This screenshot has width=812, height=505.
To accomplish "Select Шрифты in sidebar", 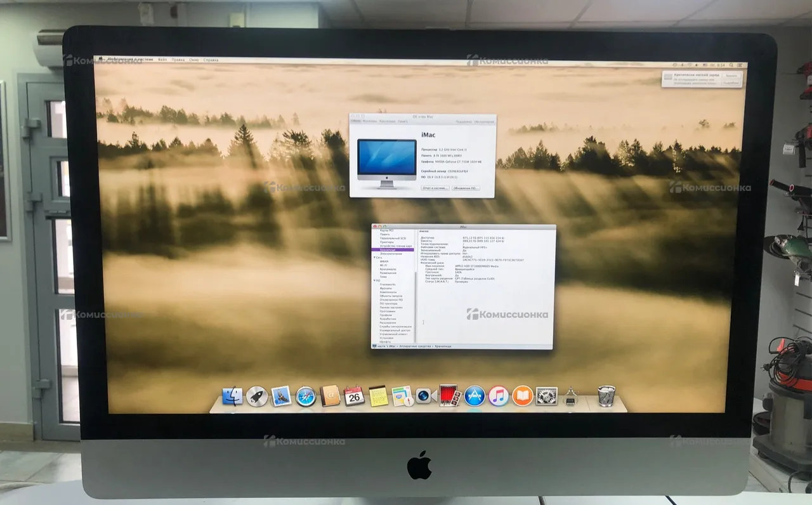I will tap(385, 342).
